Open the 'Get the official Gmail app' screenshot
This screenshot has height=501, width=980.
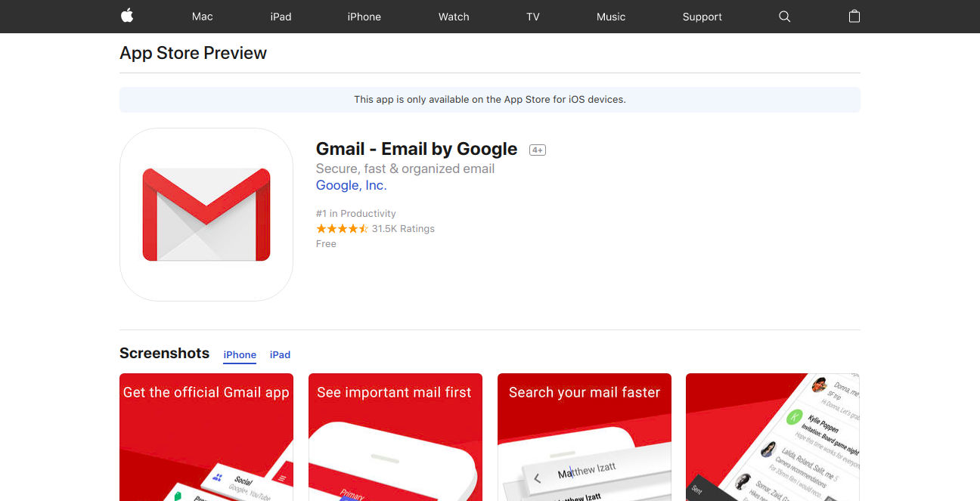coord(206,437)
